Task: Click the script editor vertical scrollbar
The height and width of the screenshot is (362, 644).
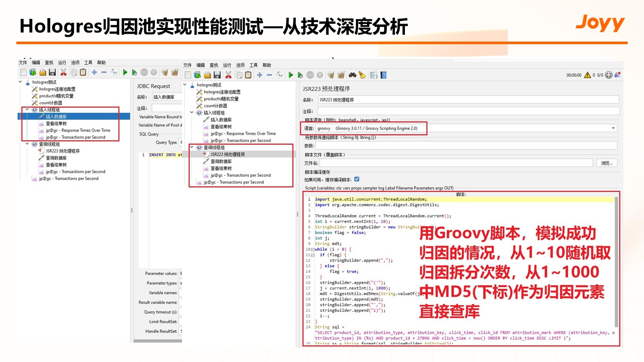Action: coord(617,262)
